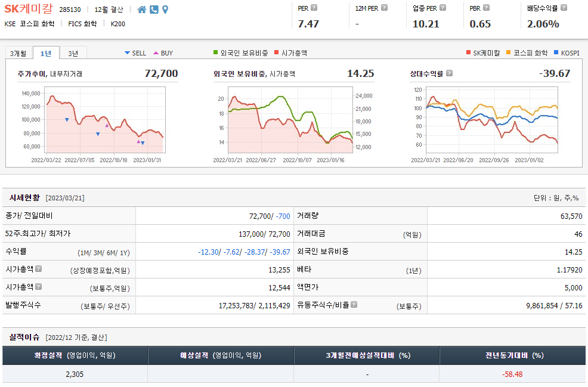Viewport: 588px width, 387px height.
Task: Click the map location pin icon
Action: [165, 10]
